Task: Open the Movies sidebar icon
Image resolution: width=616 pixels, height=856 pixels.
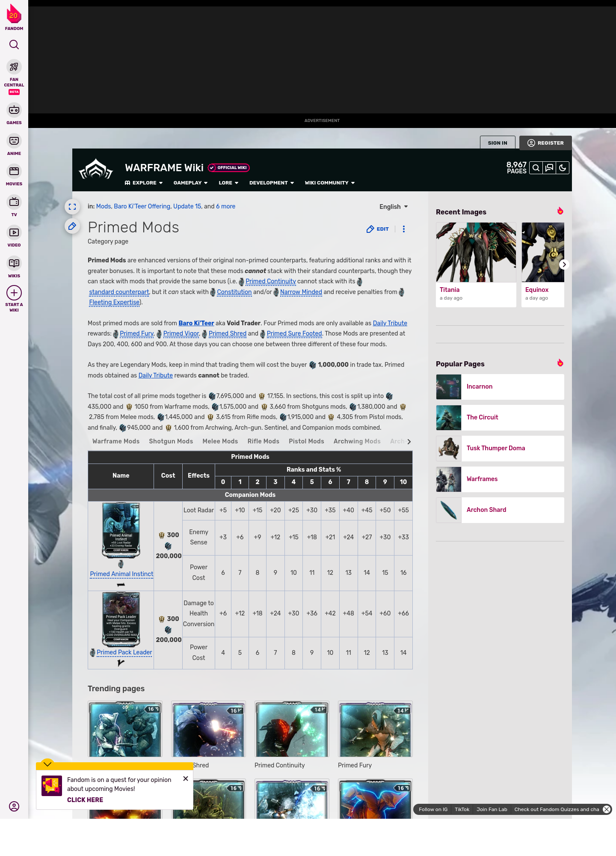Action: point(14,171)
